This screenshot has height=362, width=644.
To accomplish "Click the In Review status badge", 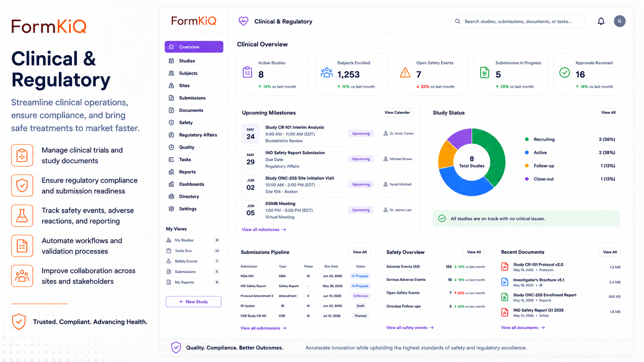I will coord(361,296).
